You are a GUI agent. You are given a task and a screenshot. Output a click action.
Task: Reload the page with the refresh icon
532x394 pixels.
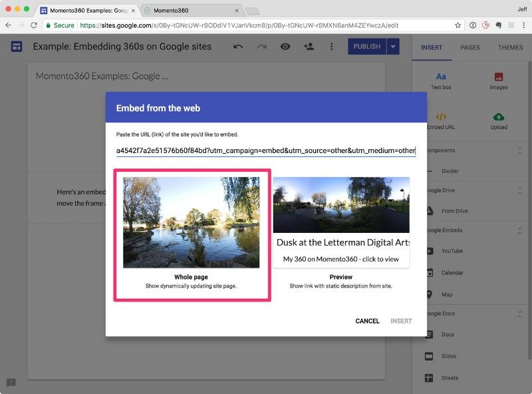(34, 25)
